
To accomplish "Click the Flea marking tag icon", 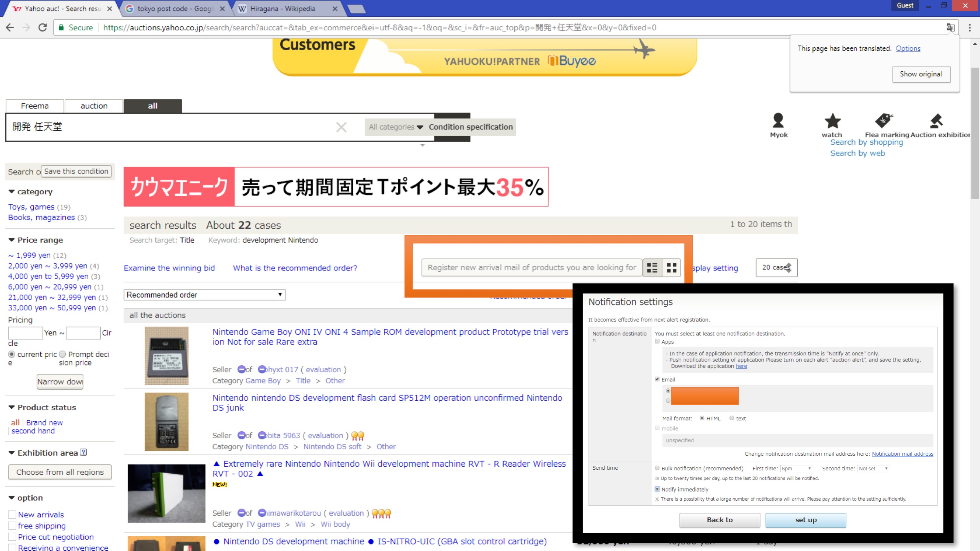I will tap(883, 121).
